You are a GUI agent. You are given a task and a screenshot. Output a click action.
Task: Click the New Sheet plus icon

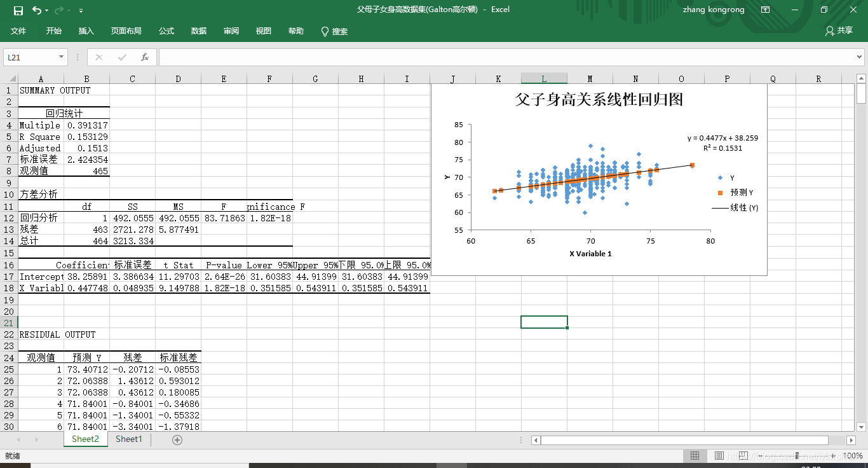[x=177, y=439]
